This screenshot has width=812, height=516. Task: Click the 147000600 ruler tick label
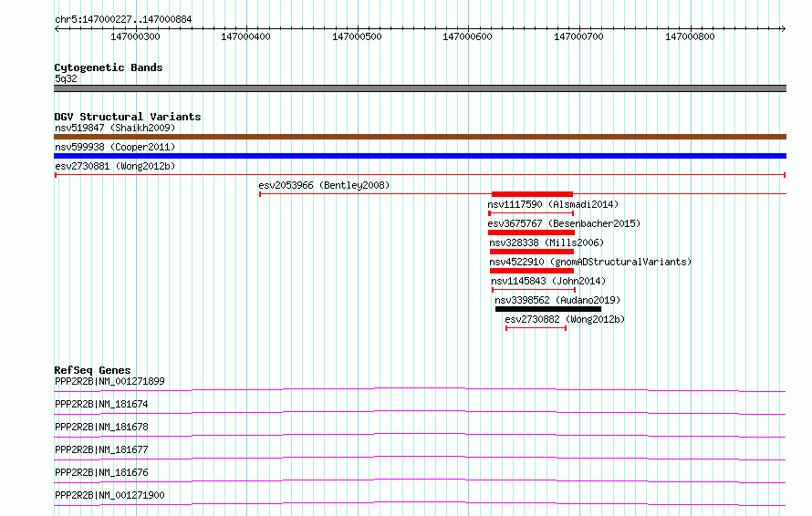click(x=467, y=36)
